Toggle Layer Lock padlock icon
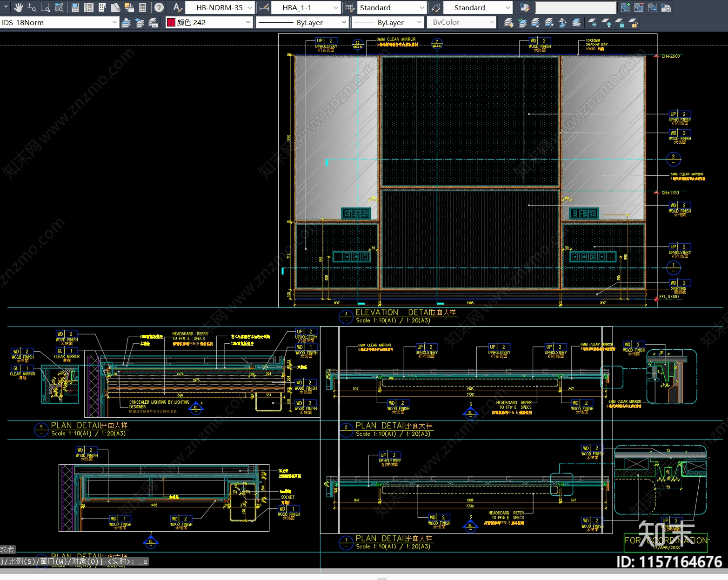Image resolution: width=728 pixels, height=580 pixels. coord(620,23)
